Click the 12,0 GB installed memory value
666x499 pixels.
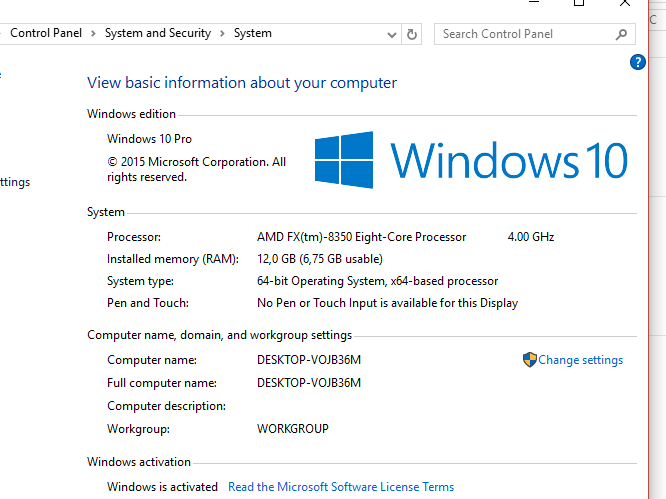click(320, 259)
